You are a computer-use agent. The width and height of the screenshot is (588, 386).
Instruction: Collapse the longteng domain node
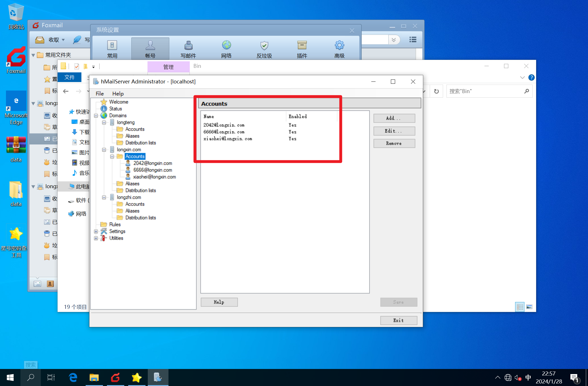[x=104, y=122]
